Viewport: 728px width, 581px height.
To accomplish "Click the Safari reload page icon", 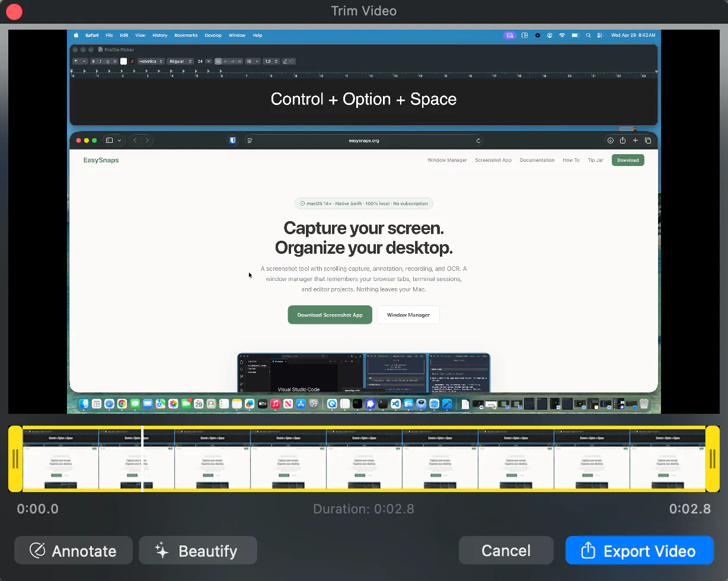I will point(478,141).
